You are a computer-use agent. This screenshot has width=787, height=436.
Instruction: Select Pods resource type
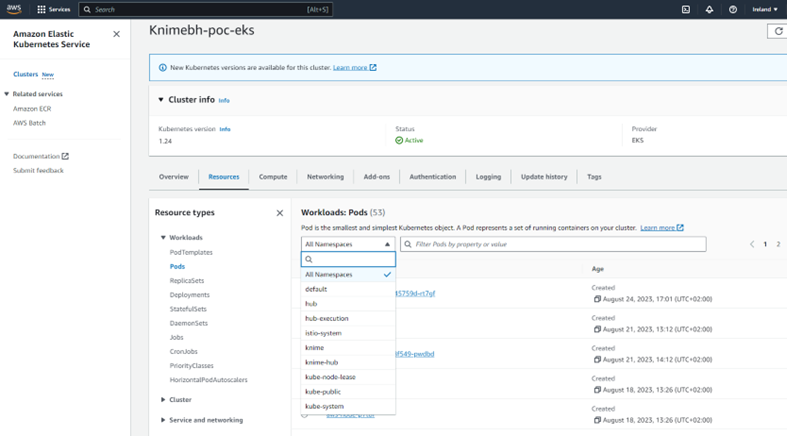click(x=177, y=266)
